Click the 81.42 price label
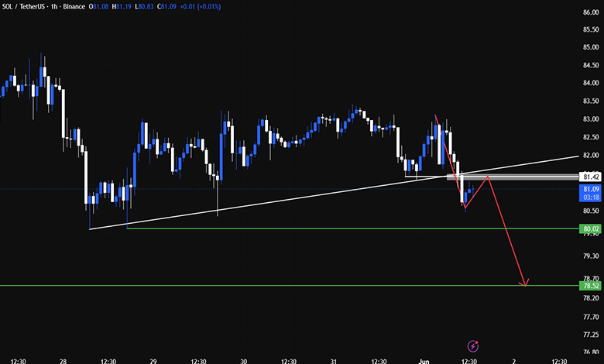This screenshot has width=604, height=364. click(591, 177)
